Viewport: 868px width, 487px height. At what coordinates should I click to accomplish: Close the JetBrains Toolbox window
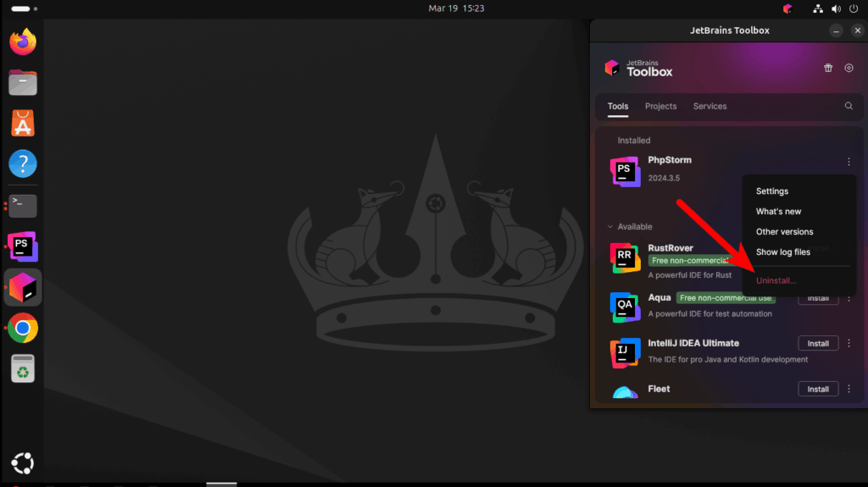point(858,30)
